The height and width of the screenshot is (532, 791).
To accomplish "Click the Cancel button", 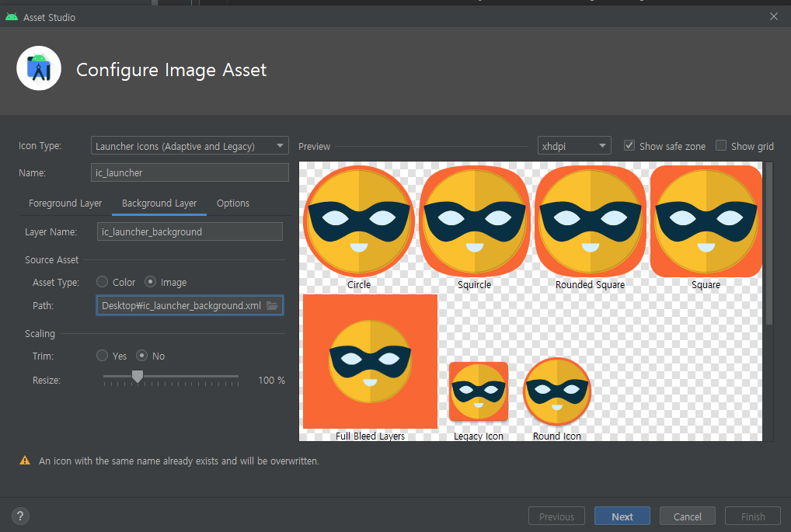I will 687,516.
